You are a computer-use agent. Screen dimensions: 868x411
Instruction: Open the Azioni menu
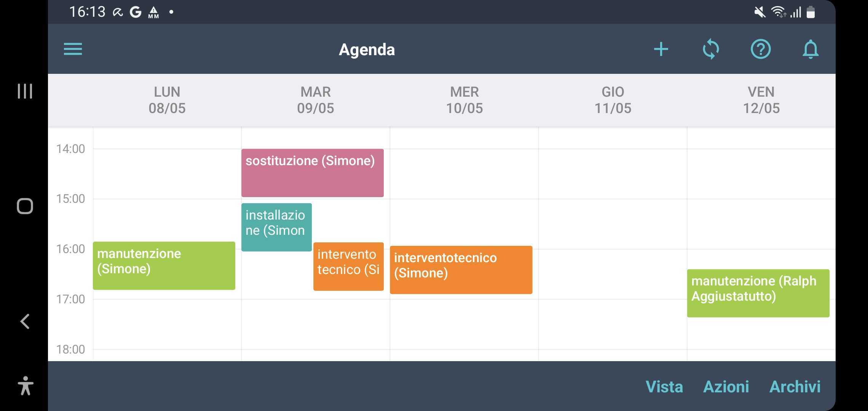726,387
